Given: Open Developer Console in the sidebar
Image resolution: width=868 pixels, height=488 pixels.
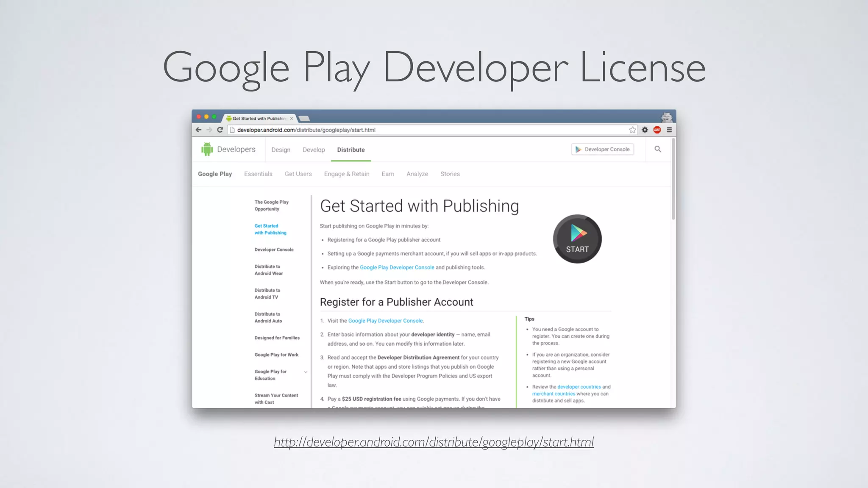Looking at the screenshot, I should (x=274, y=250).
